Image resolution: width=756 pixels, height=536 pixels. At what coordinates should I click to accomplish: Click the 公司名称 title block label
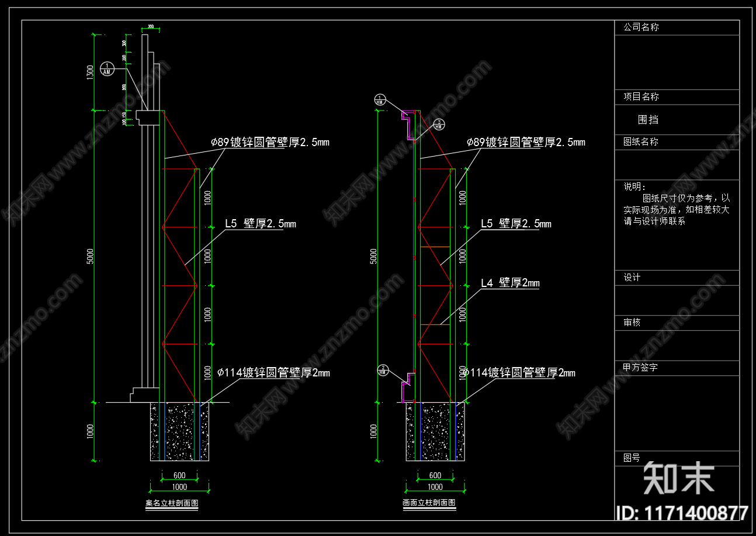[641, 27]
